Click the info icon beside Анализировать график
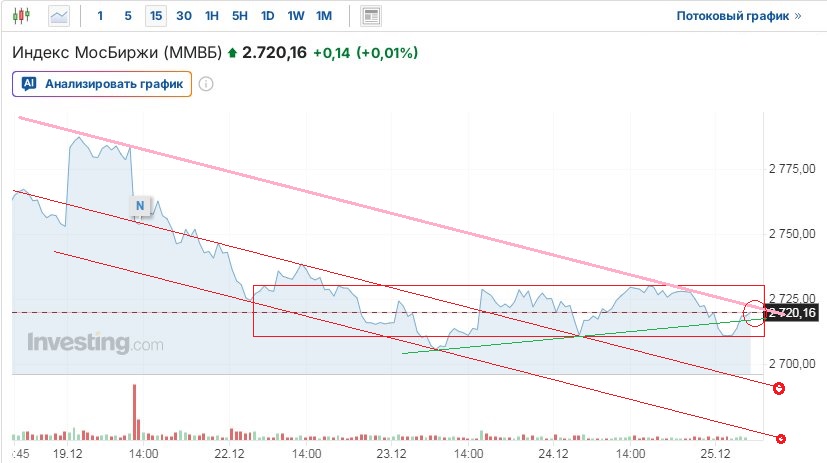This screenshot has width=827, height=463. coord(206,84)
